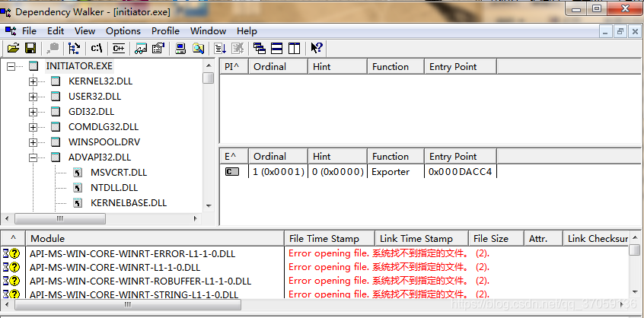Select ADVAPI32.DLL in the module tree
Screen dimensions: 644x318
(100, 157)
